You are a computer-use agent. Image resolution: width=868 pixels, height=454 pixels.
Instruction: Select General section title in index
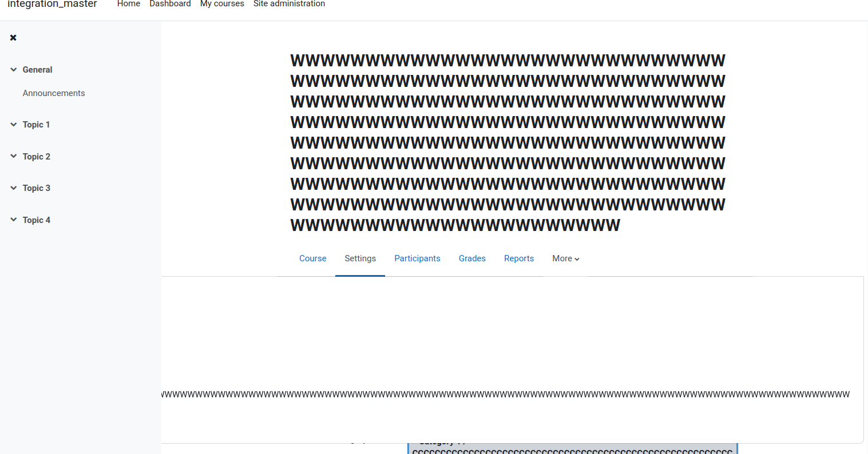(x=37, y=70)
